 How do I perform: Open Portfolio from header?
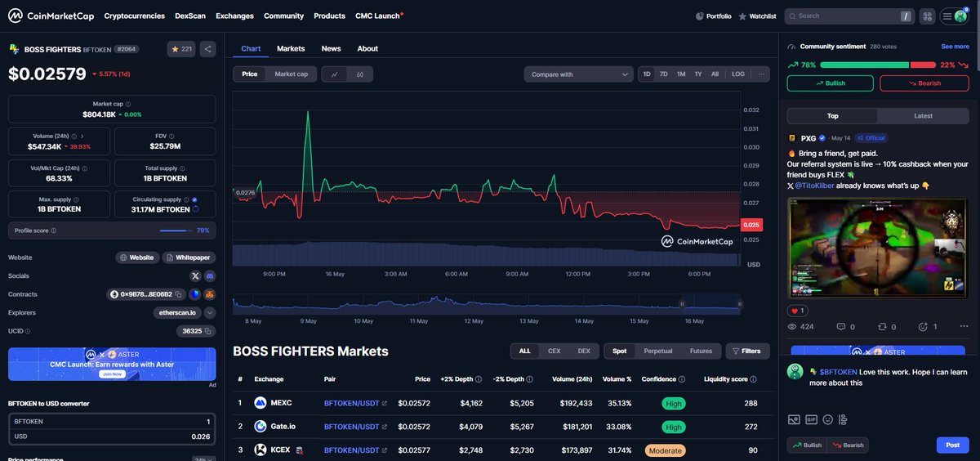[713, 16]
